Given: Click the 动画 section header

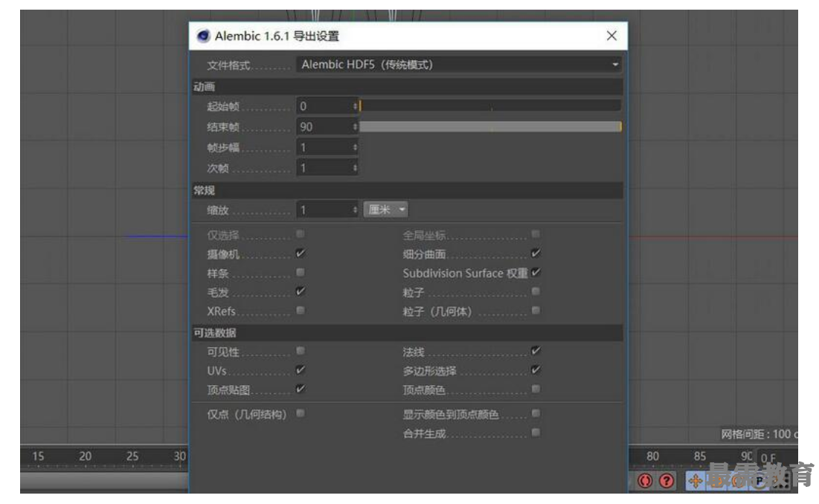Looking at the screenshot, I should (408, 87).
